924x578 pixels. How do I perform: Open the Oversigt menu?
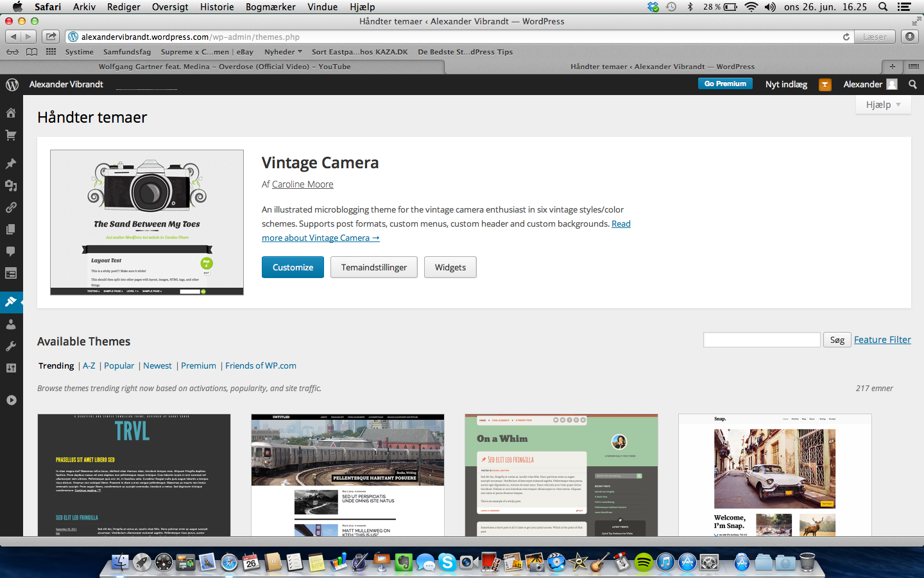[170, 7]
